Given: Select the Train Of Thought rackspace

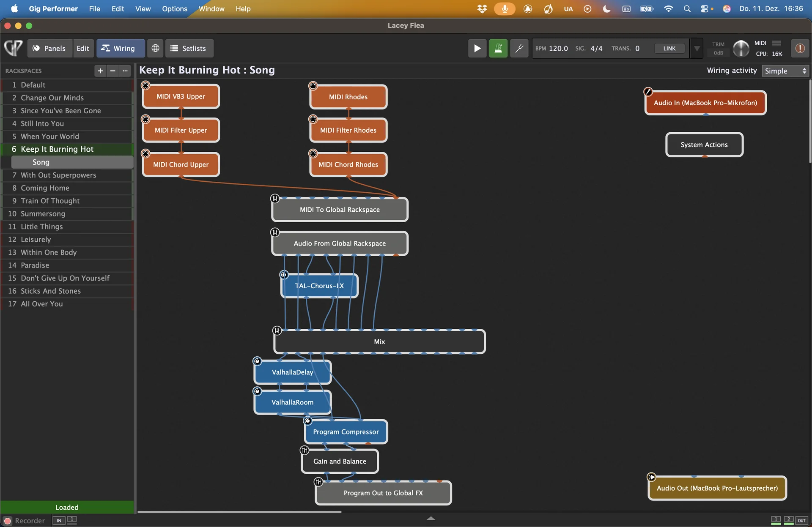Looking at the screenshot, I should [68, 201].
